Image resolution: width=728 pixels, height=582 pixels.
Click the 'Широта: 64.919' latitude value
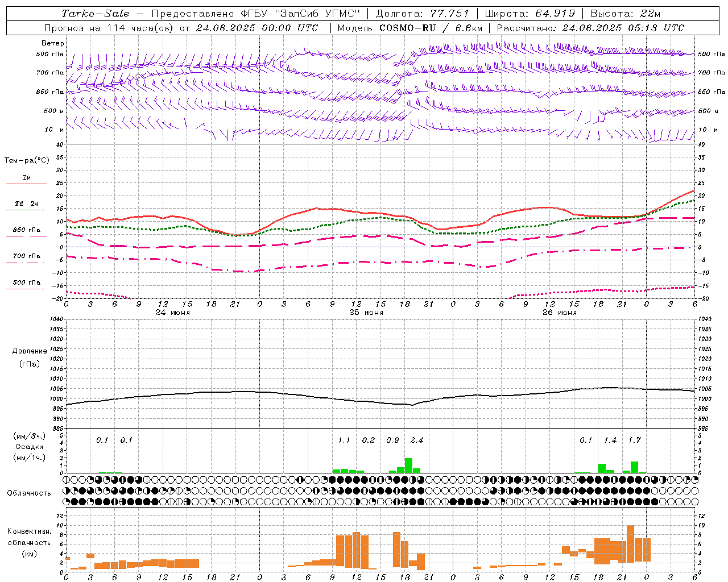coord(530,14)
